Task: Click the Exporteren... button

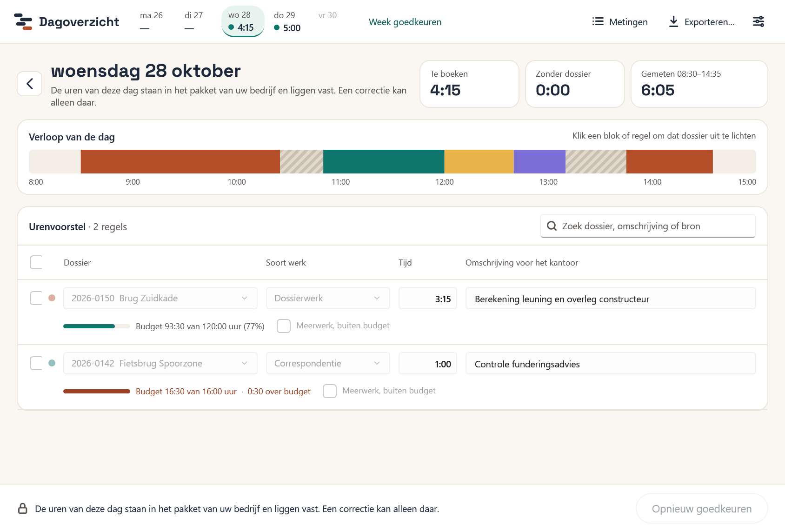Action: (701, 22)
